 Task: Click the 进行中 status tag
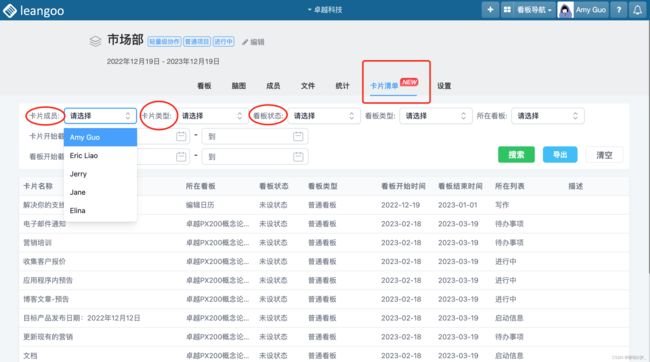pyautogui.click(x=223, y=41)
